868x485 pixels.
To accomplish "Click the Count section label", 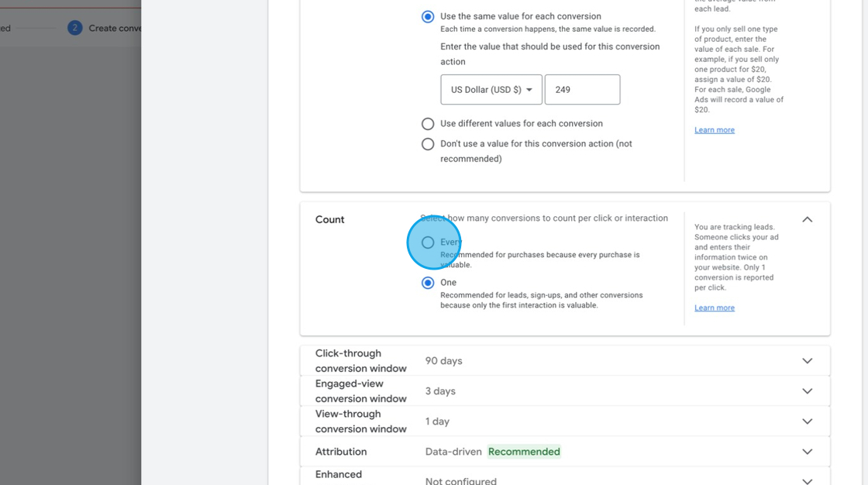I will (329, 219).
